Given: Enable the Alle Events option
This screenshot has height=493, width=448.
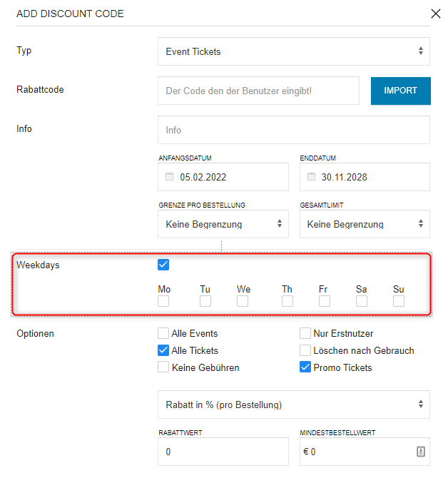Looking at the screenshot, I should [163, 333].
